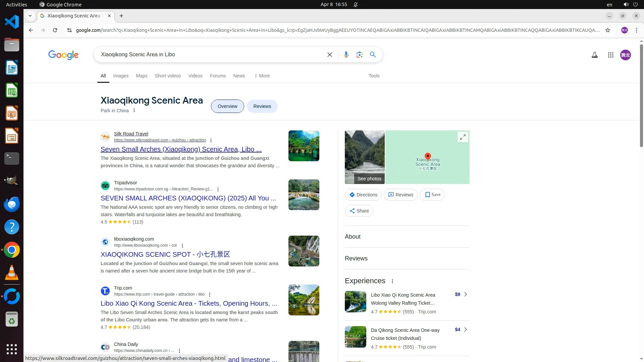
Task: Switch to the Images tab
Action: pos(121,76)
